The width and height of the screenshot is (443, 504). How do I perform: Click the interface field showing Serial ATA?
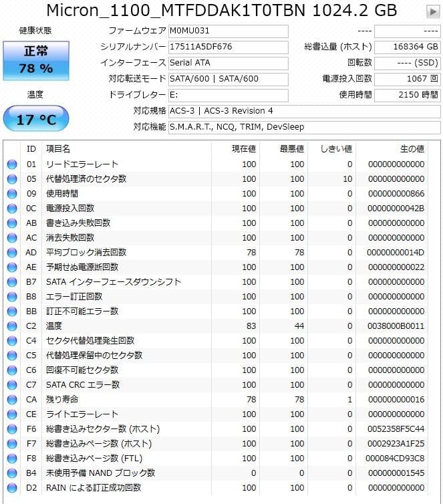(x=229, y=64)
